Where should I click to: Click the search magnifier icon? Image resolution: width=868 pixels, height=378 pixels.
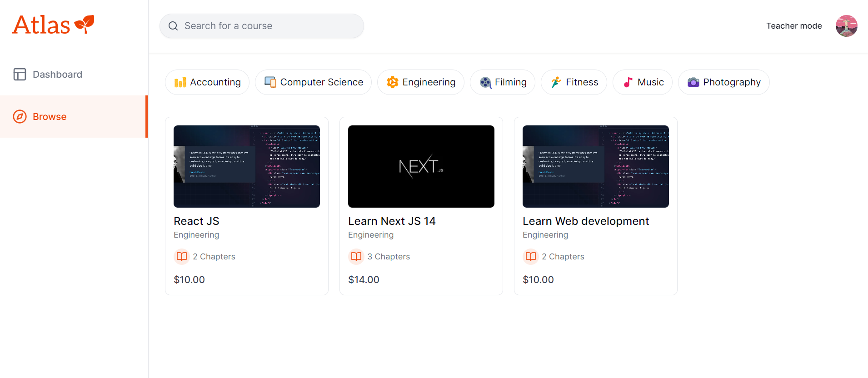tap(173, 26)
